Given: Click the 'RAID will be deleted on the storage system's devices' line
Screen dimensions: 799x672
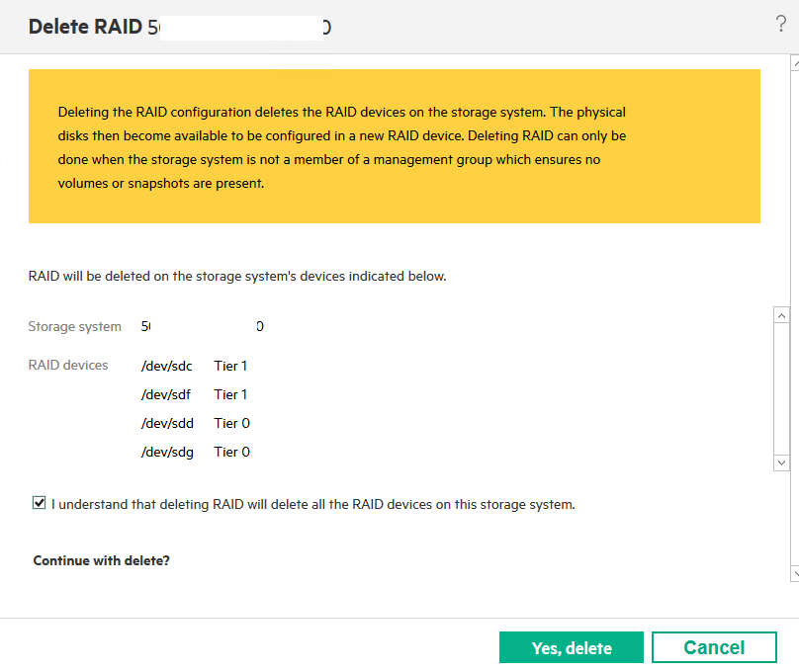Looking at the screenshot, I should pyautogui.click(x=237, y=276).
